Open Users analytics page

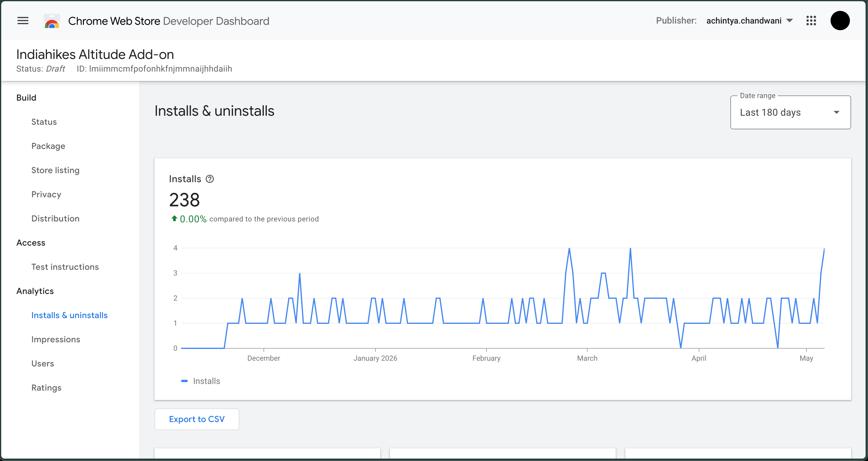tap(43, 363)
